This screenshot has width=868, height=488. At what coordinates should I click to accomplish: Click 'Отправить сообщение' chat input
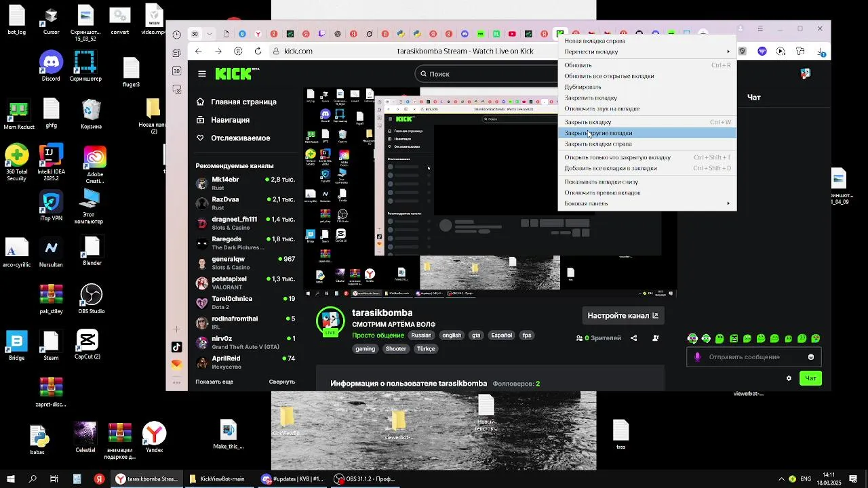(753, 357)
